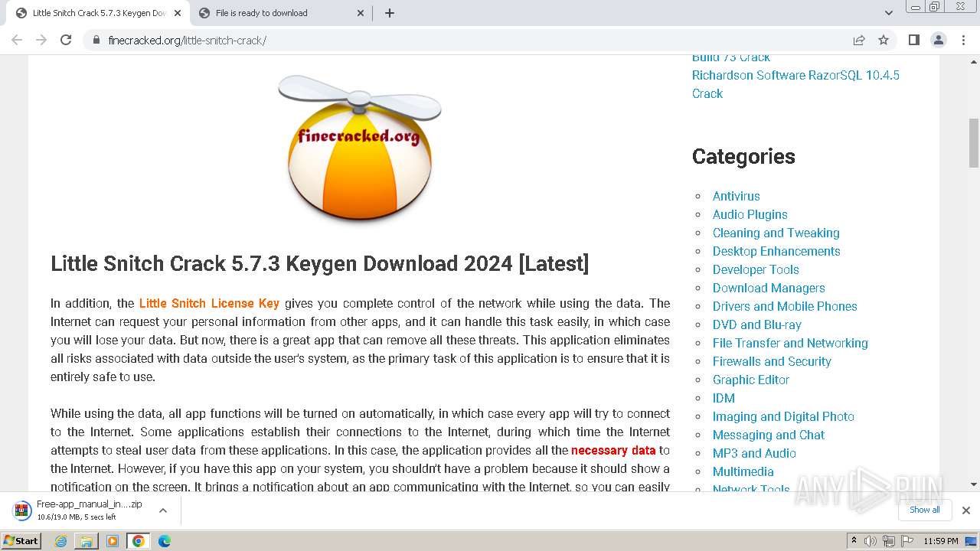Click the taskbar clock showing 11:59 PM
Viewport: 980px width, 551px height.
coord(941,541)
